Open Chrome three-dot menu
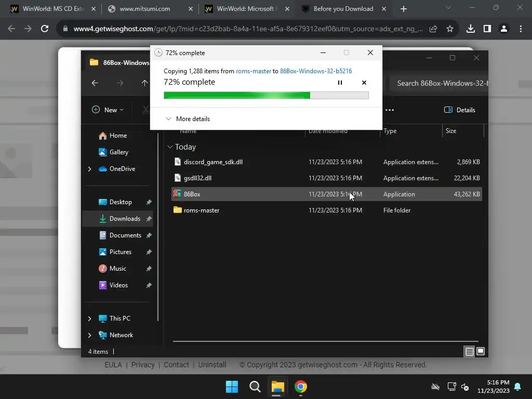 (x=521, y=29)
